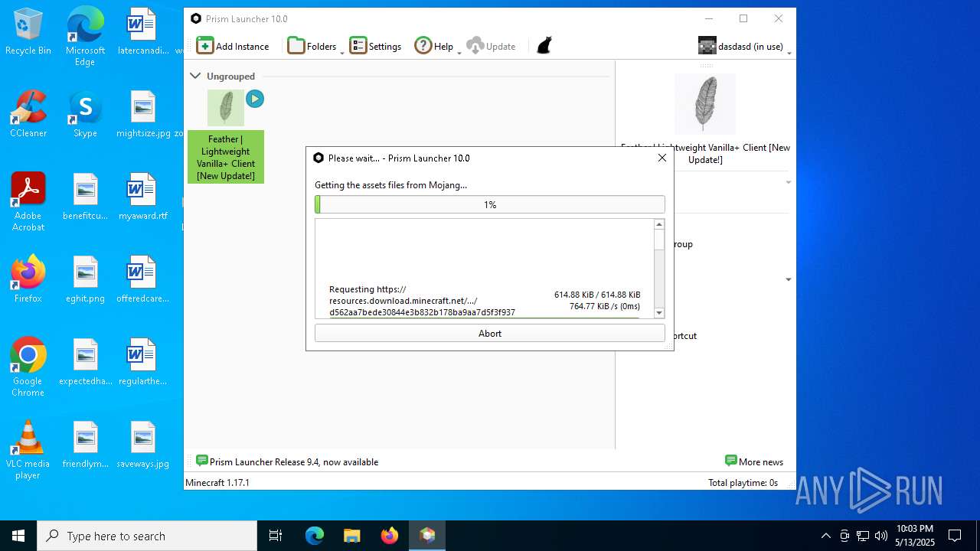Expand Folders dropdown arrow
This screenshot has width=980, height=551.
pyautogui.click(x=341, y=52)
